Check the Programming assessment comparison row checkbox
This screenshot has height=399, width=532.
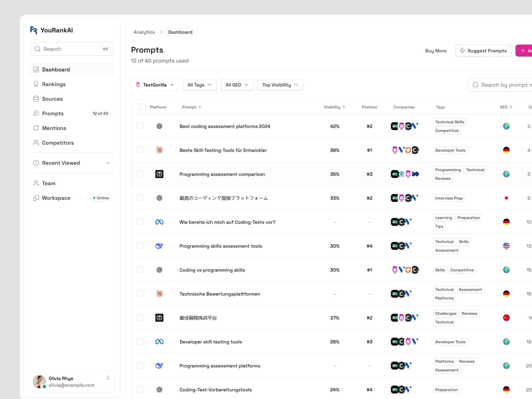(140, 174)
